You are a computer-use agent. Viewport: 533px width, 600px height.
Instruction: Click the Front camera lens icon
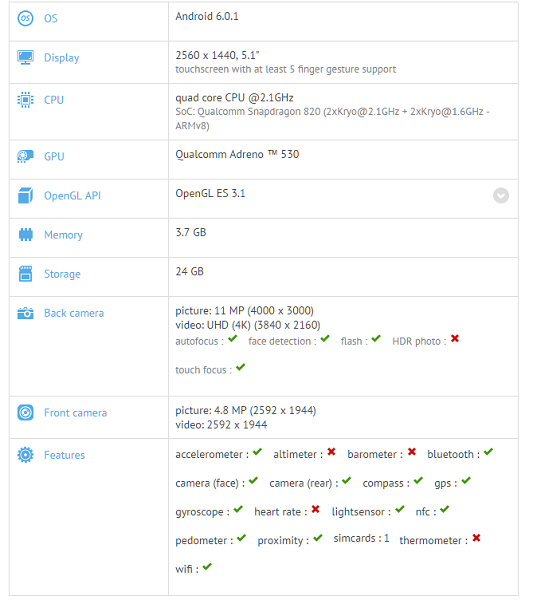(25, 412)
